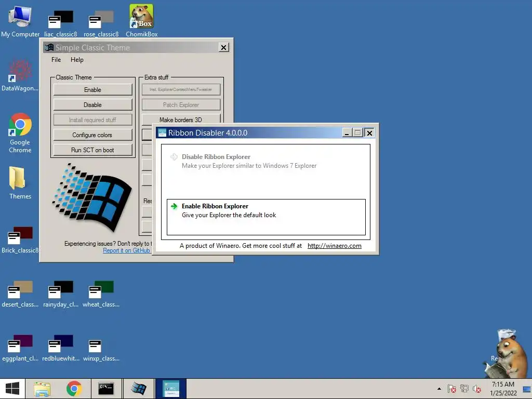532x399 pixels.
Task: Select the DataWagon desktop shortcut
Action: coord(20,75)
